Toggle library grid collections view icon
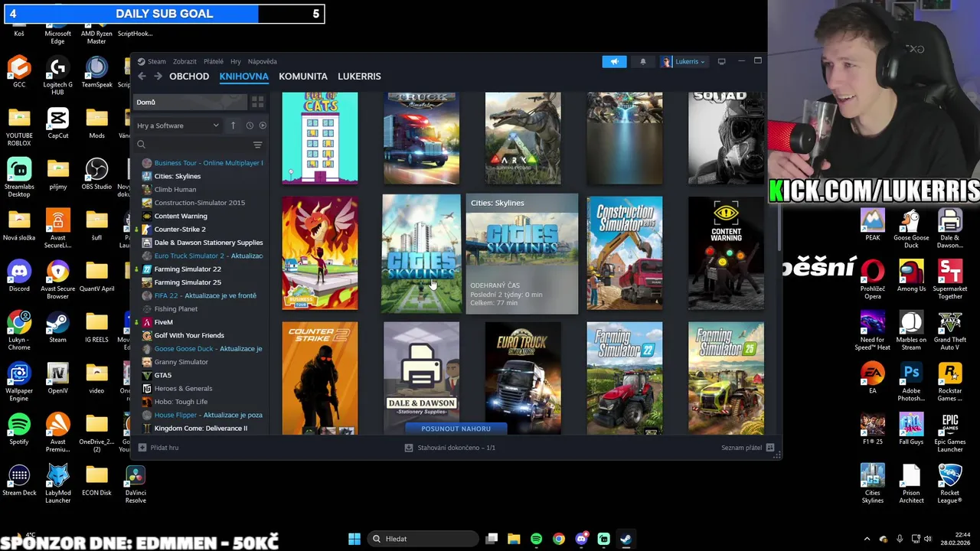 pos(257,102)
